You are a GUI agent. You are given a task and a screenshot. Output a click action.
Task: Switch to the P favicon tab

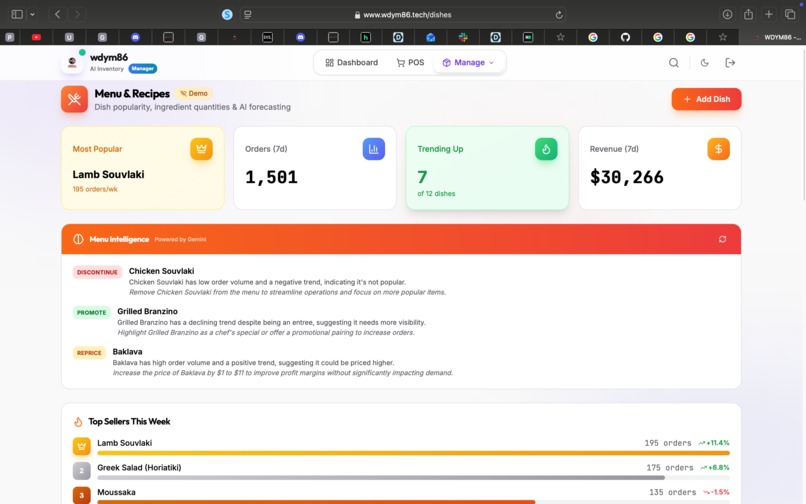[10, 37]
